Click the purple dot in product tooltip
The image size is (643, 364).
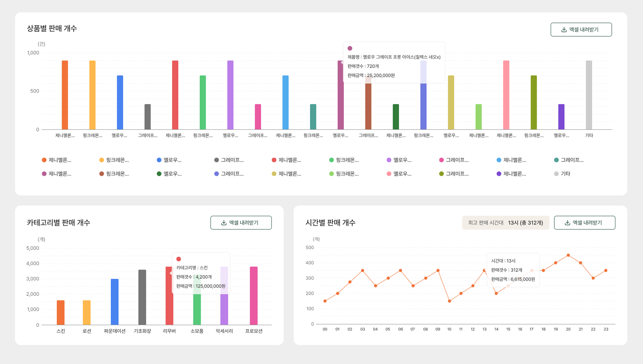[x=350, y=48]
